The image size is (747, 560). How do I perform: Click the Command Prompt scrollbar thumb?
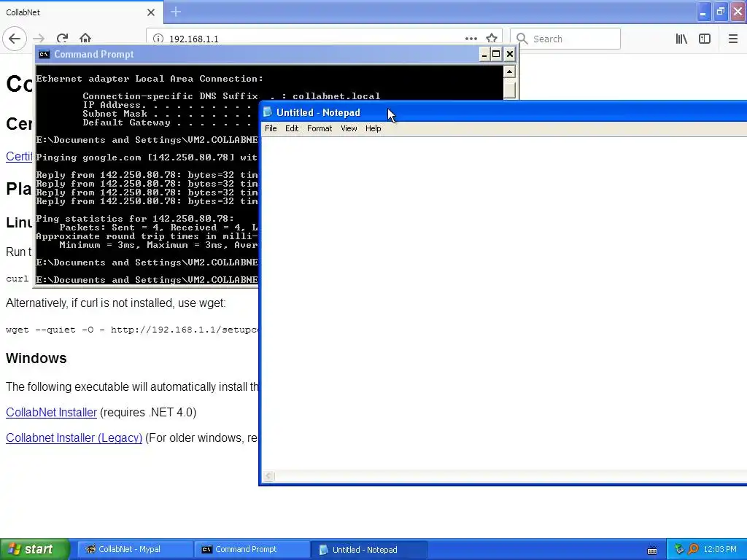(x=509, y=89)
